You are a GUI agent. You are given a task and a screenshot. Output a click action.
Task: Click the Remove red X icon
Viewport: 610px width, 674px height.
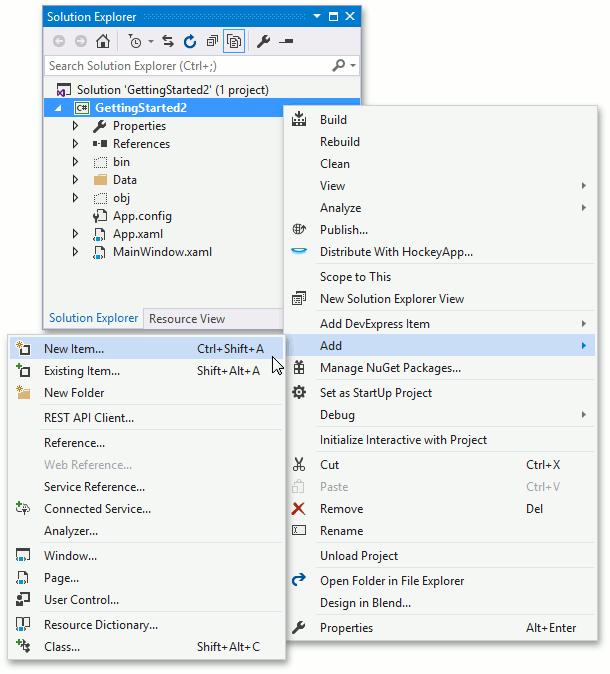(298, 509)
